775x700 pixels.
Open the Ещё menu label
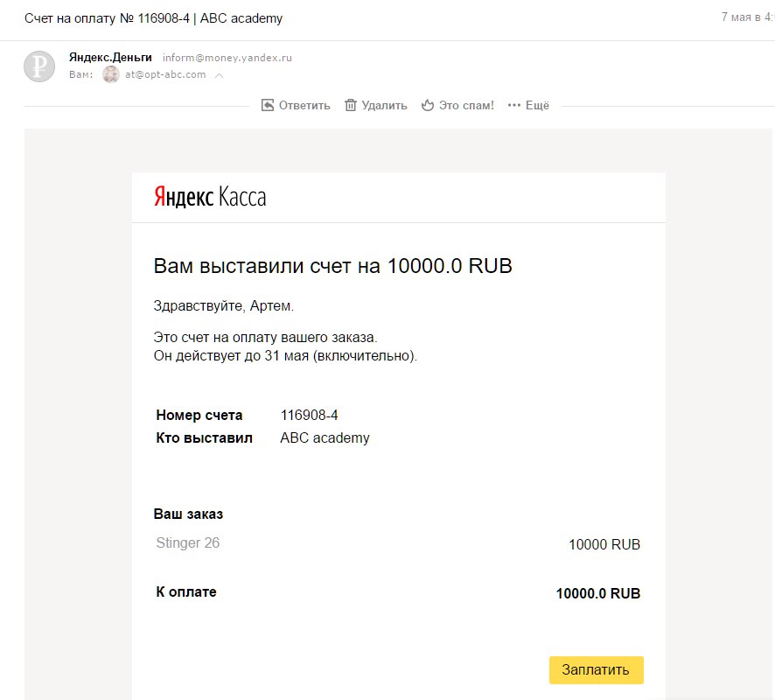(x=537, y=105)
